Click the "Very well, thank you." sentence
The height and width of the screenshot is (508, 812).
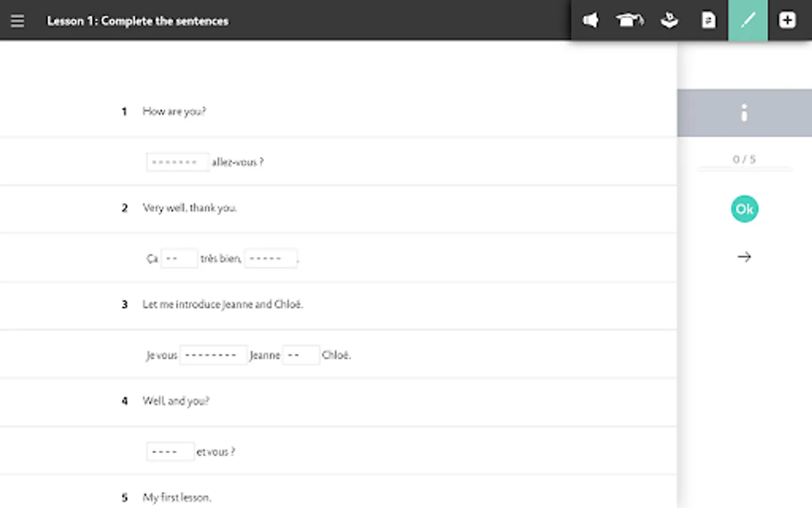tap(189, 208)
